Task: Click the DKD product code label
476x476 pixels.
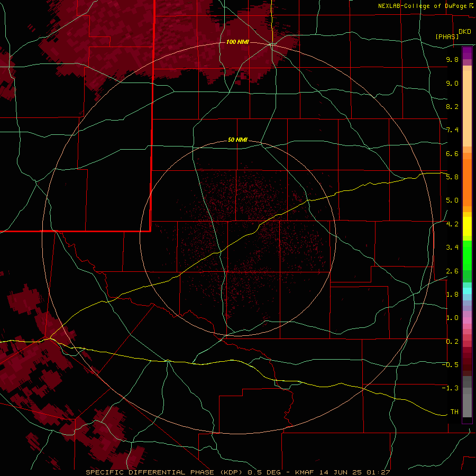Action: (465, 32)
